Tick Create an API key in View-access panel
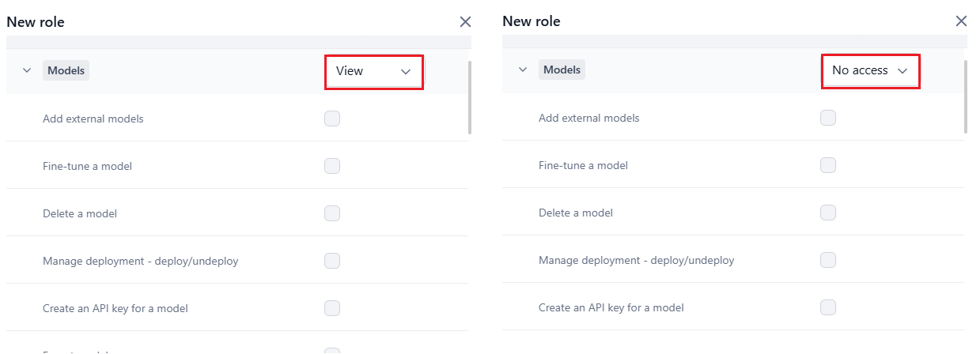Screen dimensions: 980x354 [332, 308]
